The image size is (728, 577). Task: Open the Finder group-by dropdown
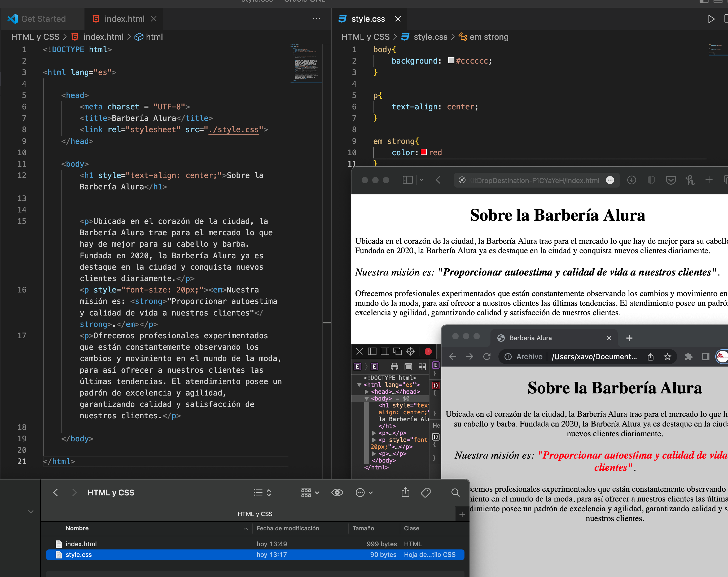pos(310,492)
